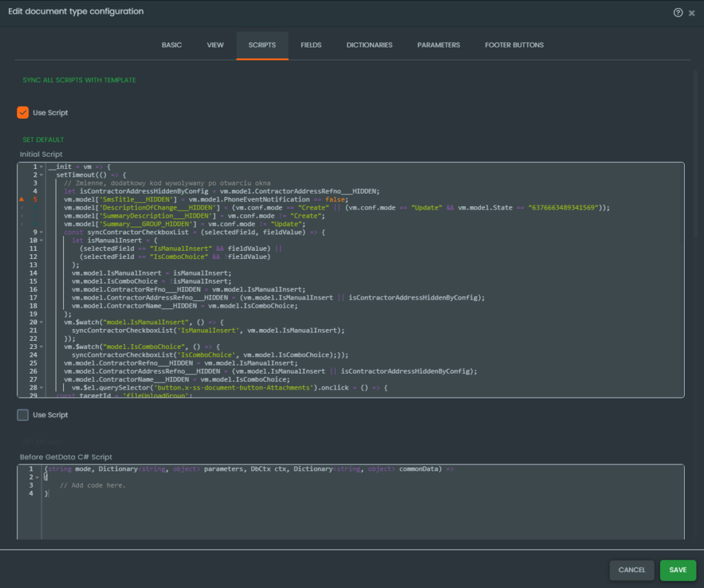Collapse the setTimeout fold on line 2
Image resolution: width=704 pixels, height=588 pixels.
click(x=42, y=175)
